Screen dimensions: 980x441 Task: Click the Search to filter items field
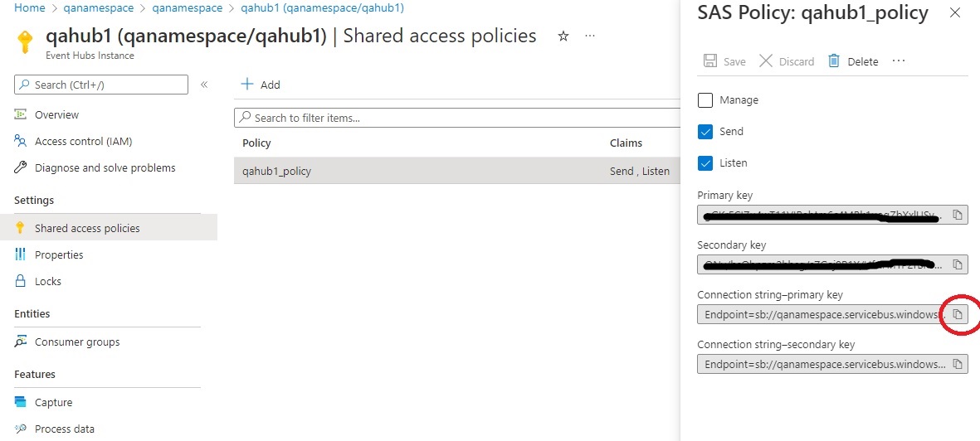[x=456, y=118]
